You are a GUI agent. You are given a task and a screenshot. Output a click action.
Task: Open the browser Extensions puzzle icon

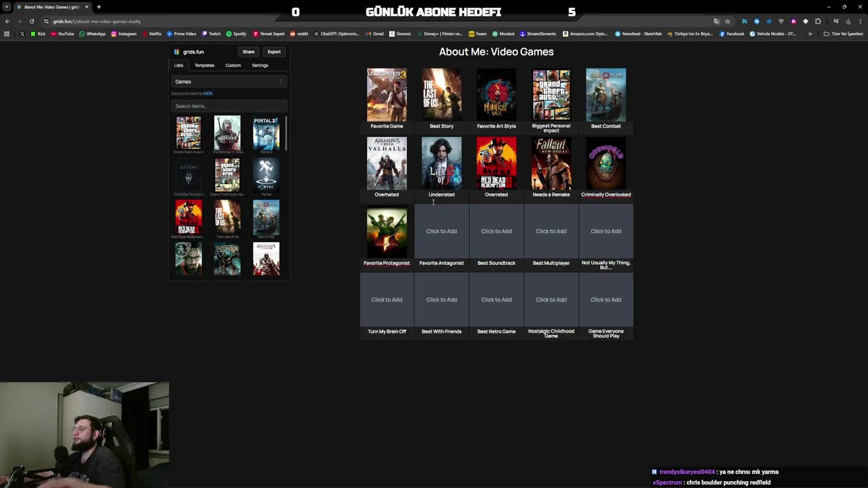[x=818, y=21]
